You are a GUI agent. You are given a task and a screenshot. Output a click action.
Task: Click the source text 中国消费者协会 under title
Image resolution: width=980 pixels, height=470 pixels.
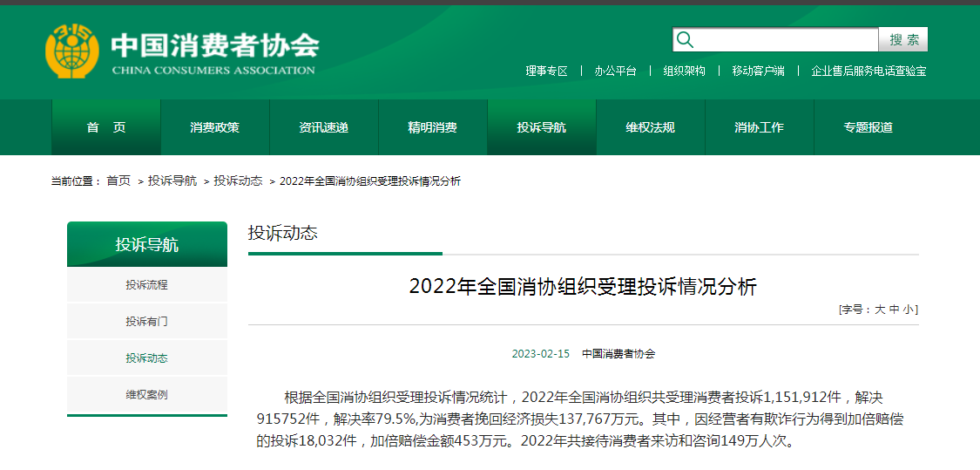tap(618, 354)
